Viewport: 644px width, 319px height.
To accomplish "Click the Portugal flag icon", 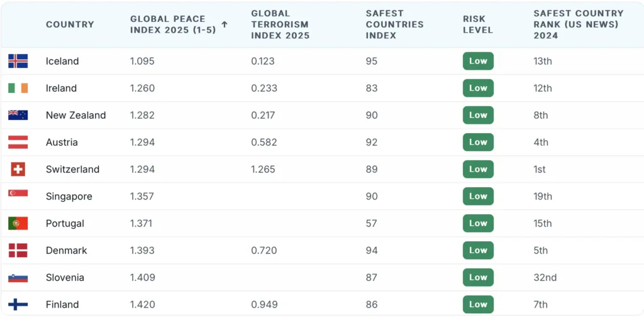I will point(18,223).
